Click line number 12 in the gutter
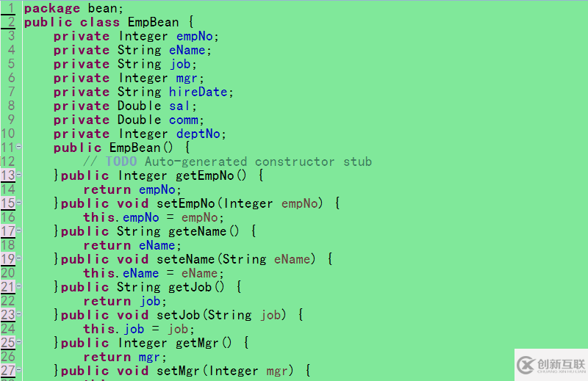This screenshot has height=381, width=588. pos(8,162)
